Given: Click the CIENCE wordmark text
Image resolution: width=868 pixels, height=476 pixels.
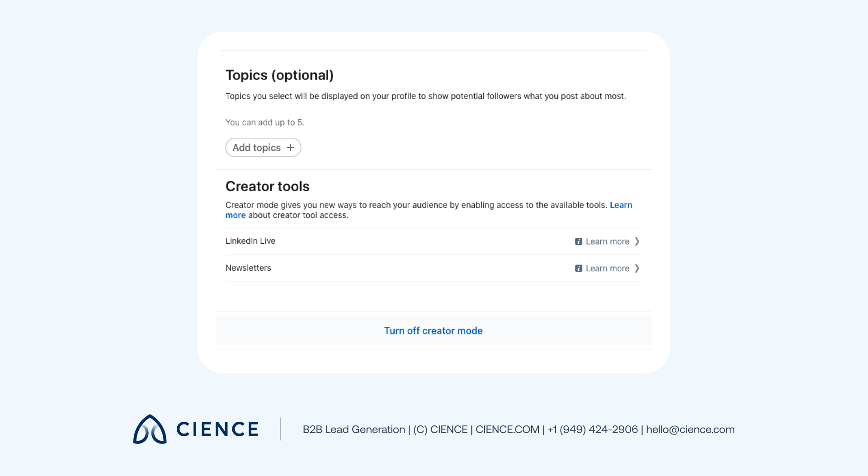Looking at the screenshot, I should tap(217, 429).
